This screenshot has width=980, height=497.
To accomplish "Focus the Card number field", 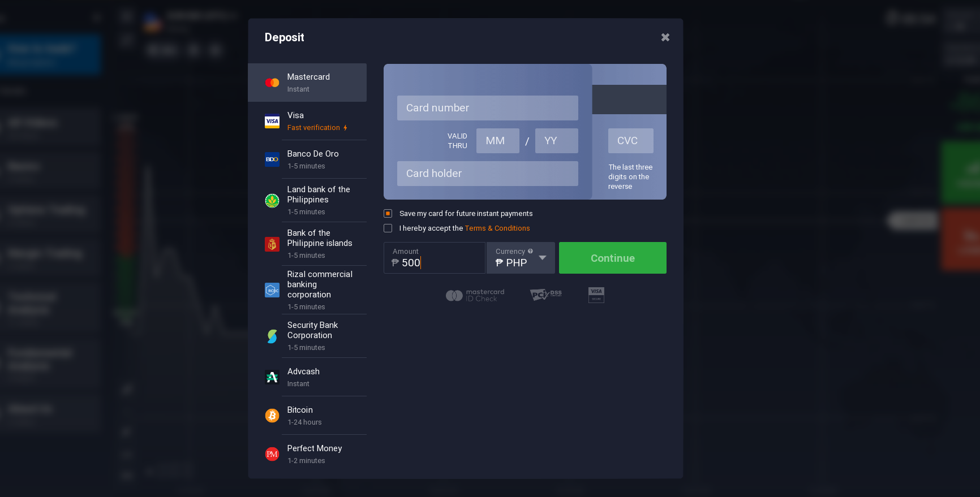I will 488,108.
